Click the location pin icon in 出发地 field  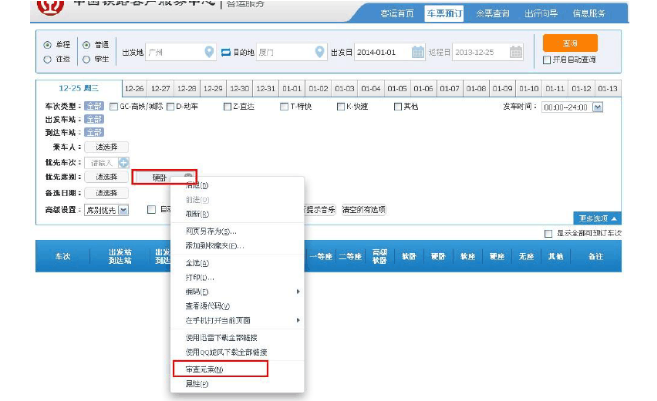[x=208, y=52]
